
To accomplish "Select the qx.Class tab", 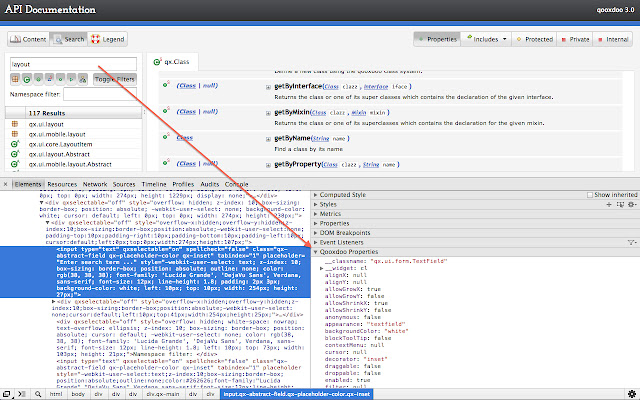I will [x=176, y=62].
